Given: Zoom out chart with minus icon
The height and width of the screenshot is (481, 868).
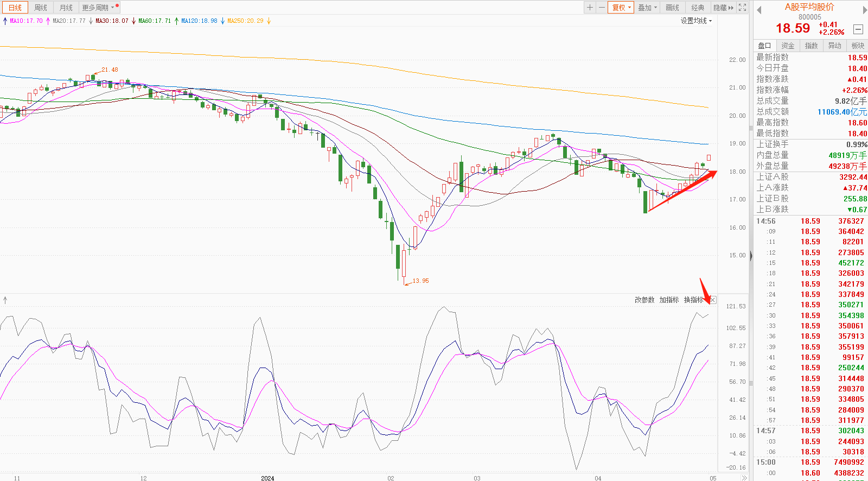Looking at the screenshot, I should 602,8.
